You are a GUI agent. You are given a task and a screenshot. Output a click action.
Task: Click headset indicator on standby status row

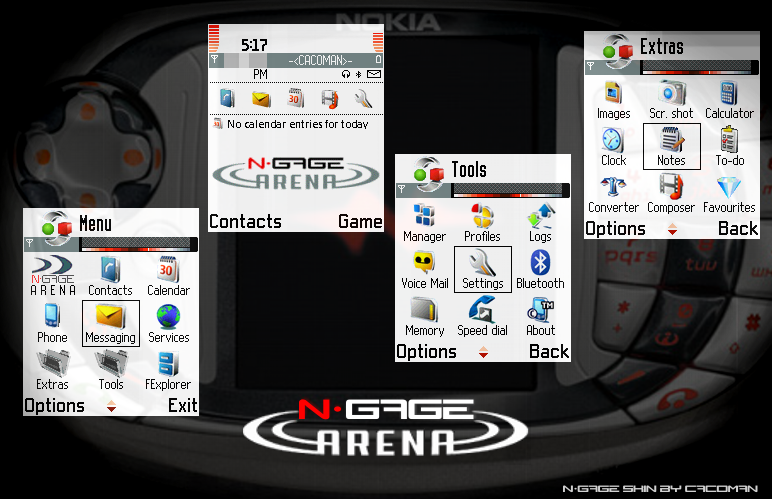(346, 74)
